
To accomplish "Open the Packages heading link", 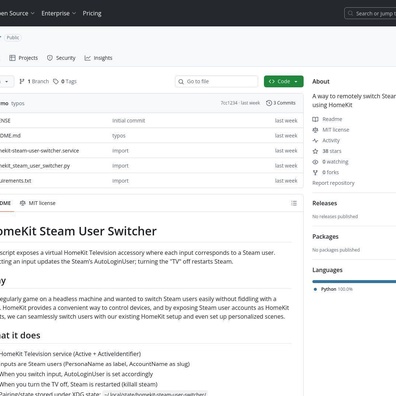I will pos(325,237).
